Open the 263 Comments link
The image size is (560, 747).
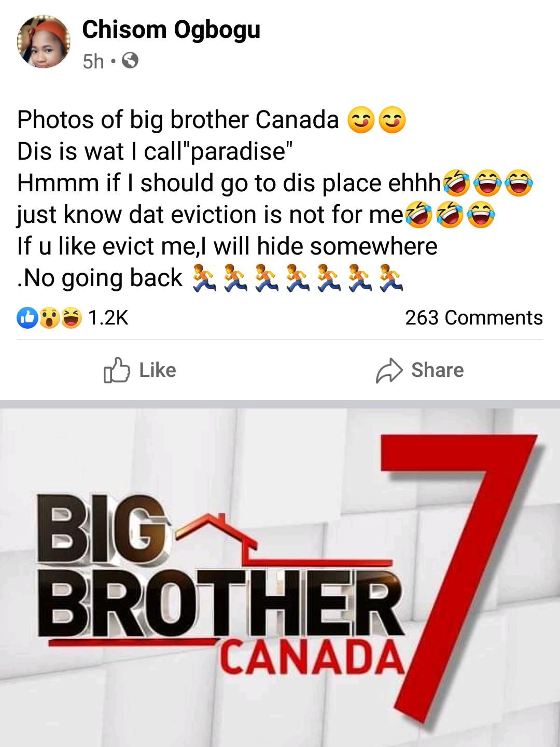474,317
